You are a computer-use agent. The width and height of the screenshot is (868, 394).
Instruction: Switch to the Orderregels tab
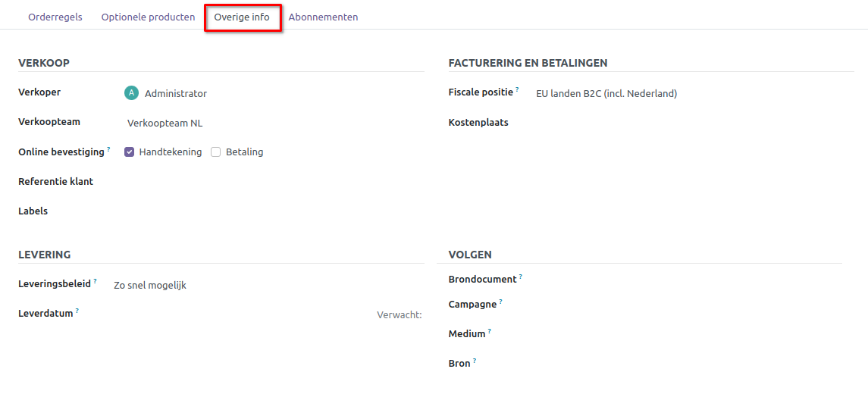click(x=55, y=17)
